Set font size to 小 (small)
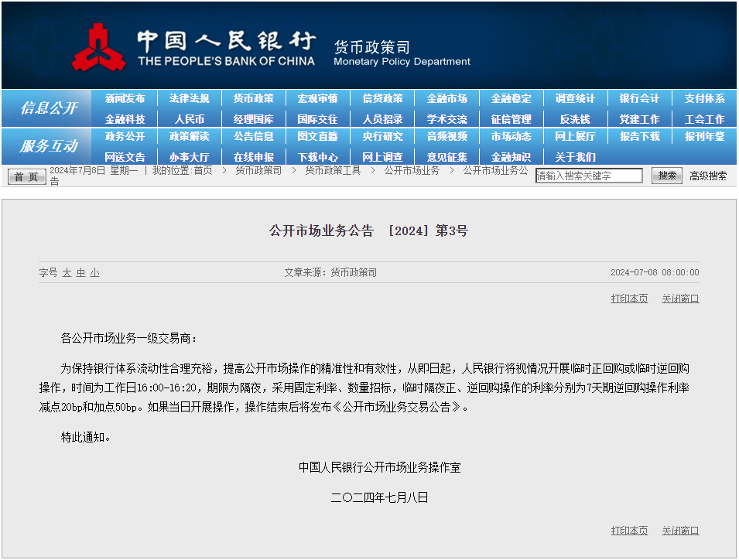739x560 pixels. pos(94,273)
